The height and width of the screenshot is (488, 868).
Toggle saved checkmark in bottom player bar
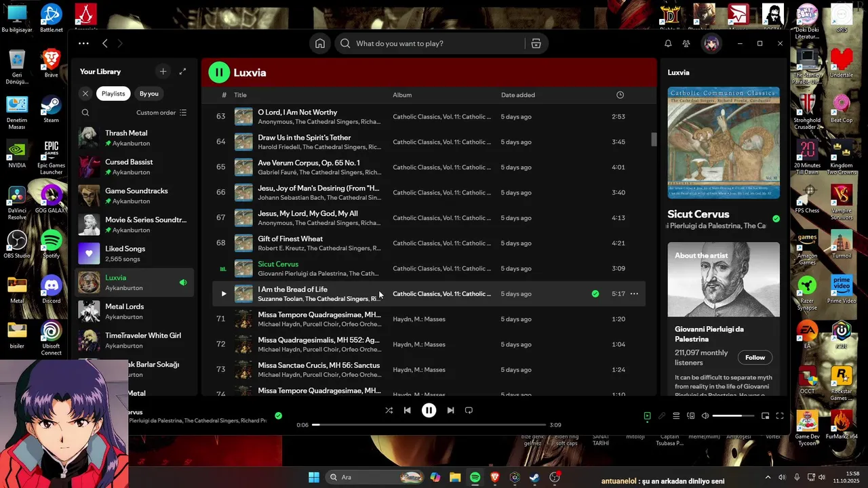(x=278, y=415)
